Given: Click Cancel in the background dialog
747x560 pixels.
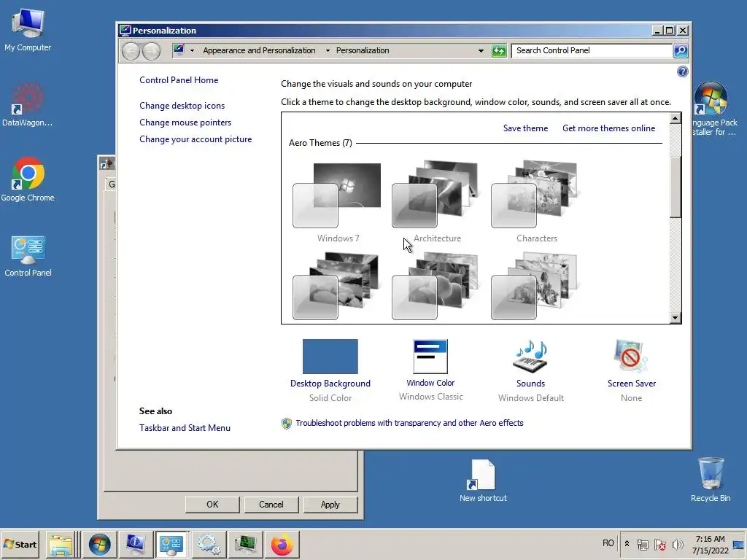Looking at the screenshot, I should click(271, 505).
